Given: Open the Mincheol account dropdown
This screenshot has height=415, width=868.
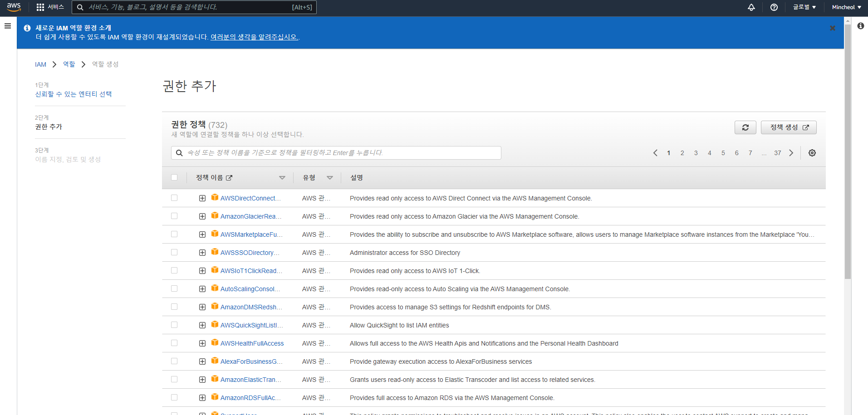Looking at the screenshot, I should (847, 7).
